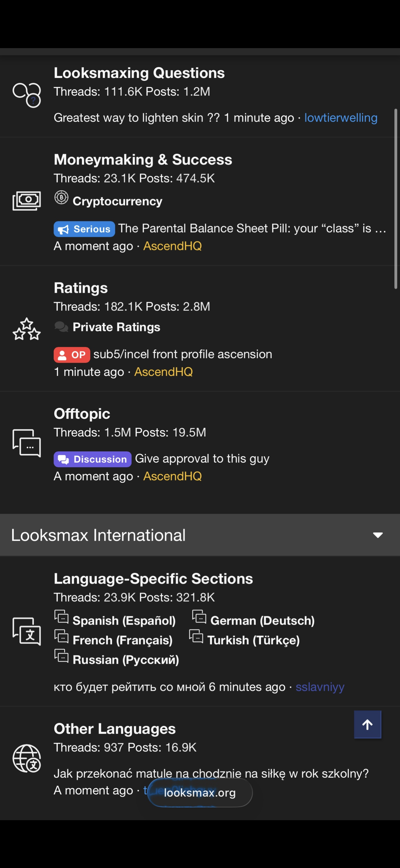This screenshot has width=400, height=868.
Task: Collapse the Looksmax International section arrow
Action: pos(378,535)
